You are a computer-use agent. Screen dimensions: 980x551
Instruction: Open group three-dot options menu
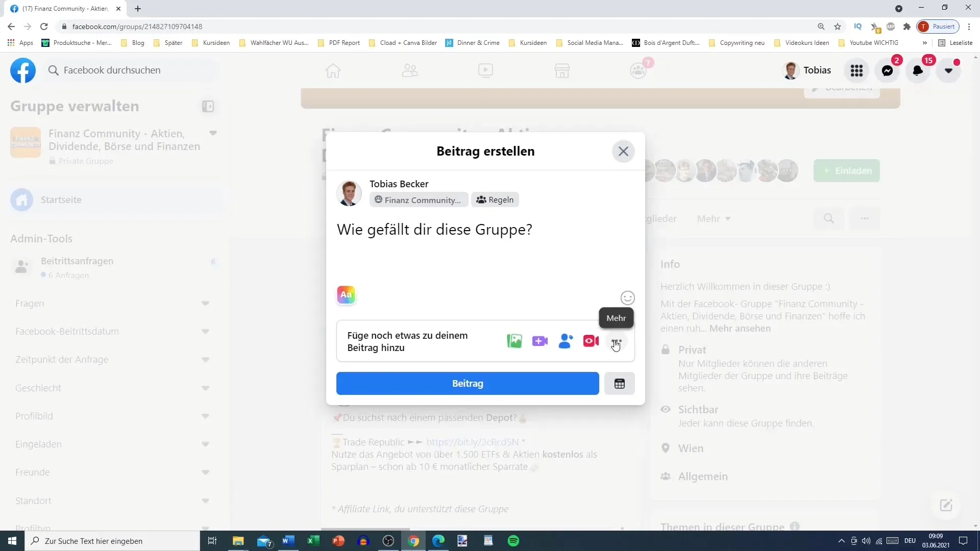pos(865,219)
